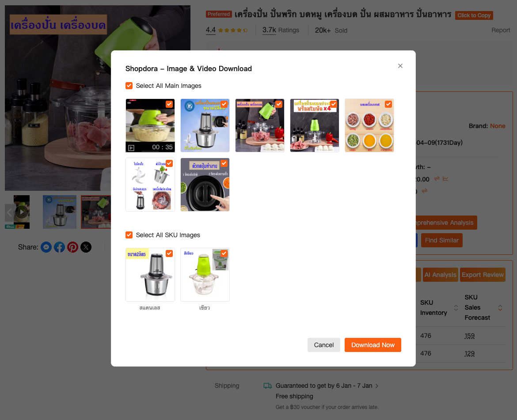This screenshot has width=517, height=420.
Task: Share product via X icon
Action: tap(86, 247)
